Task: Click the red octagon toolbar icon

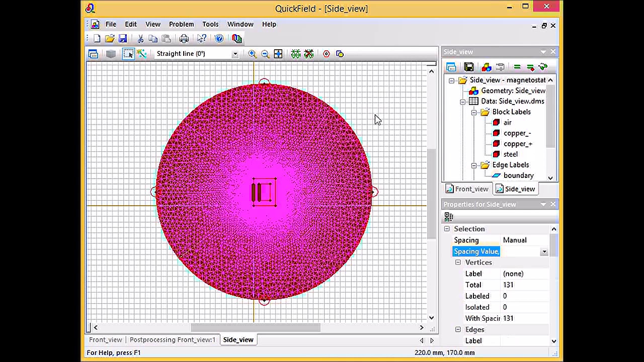Action: (x=327, y=54)
